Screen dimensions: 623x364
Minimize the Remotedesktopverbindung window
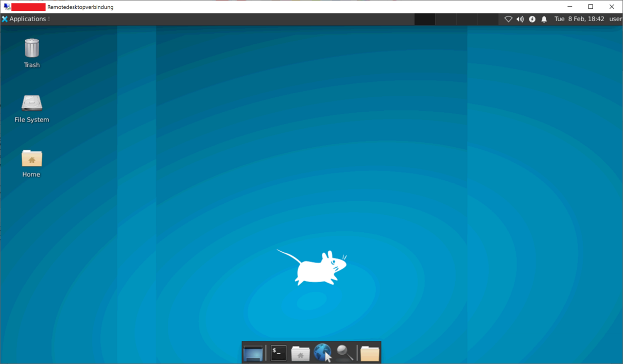coord(570,7)
